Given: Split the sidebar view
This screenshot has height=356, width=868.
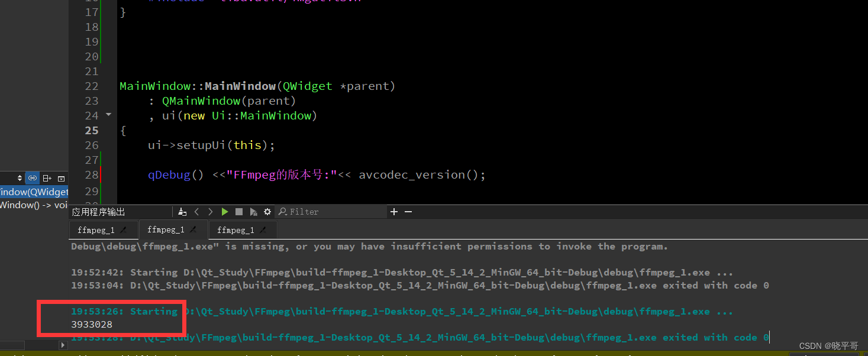Looking at the screenshot, I should [x=47, y=178].
